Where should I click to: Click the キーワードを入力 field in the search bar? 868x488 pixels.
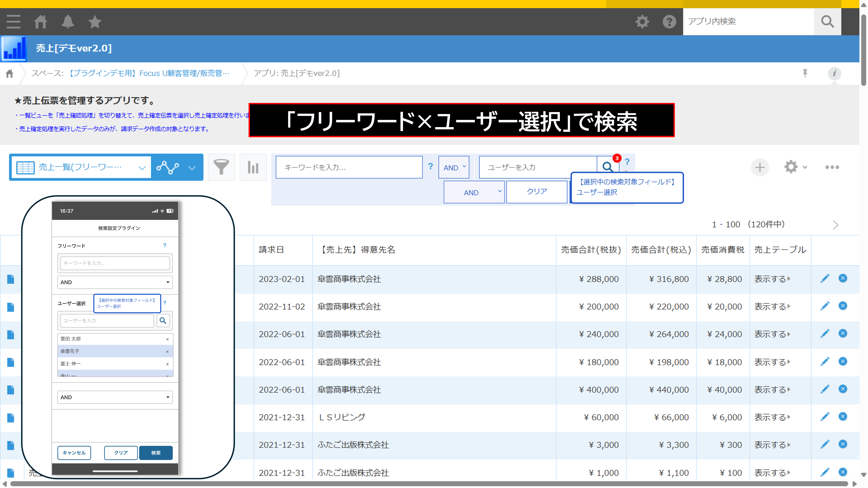[x=349, y=167]
